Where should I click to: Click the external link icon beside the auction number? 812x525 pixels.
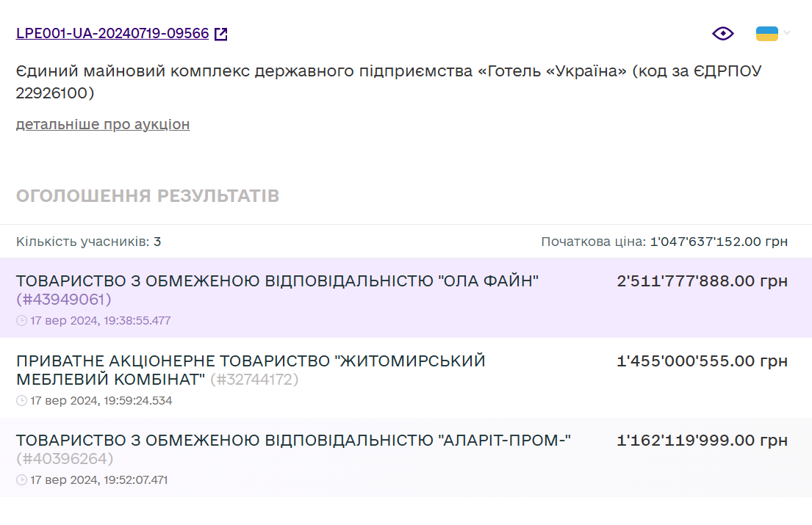[222, 32]
